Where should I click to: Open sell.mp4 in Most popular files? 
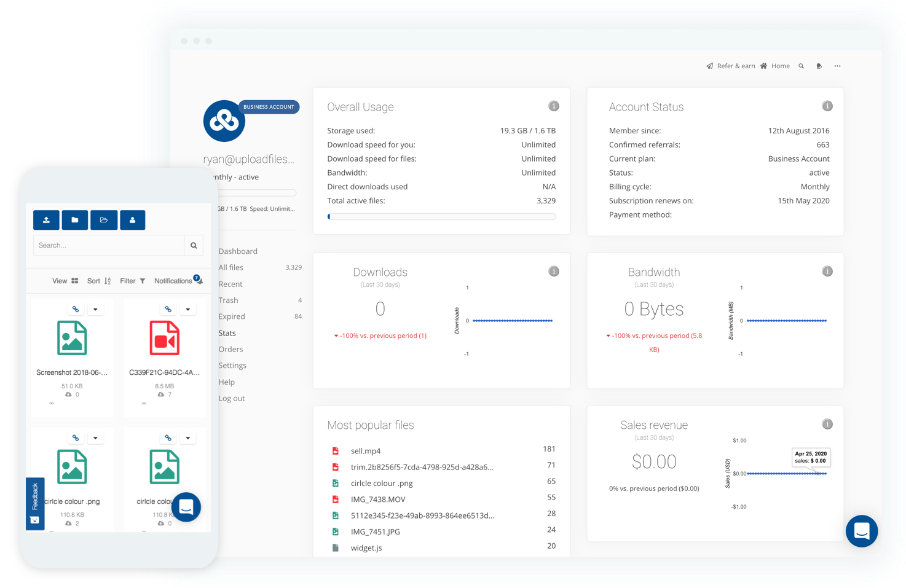[x=366, y=451]
